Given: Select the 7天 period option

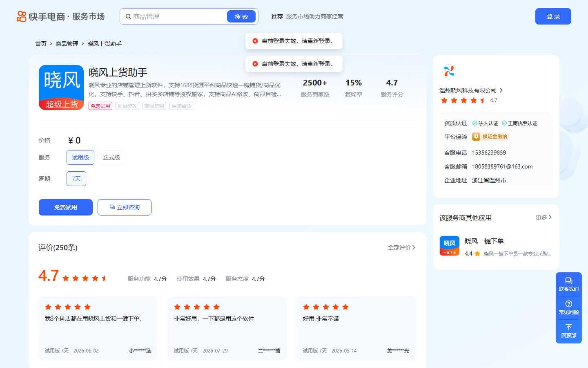Looking at the screenshot, I should tap(76, 179).
